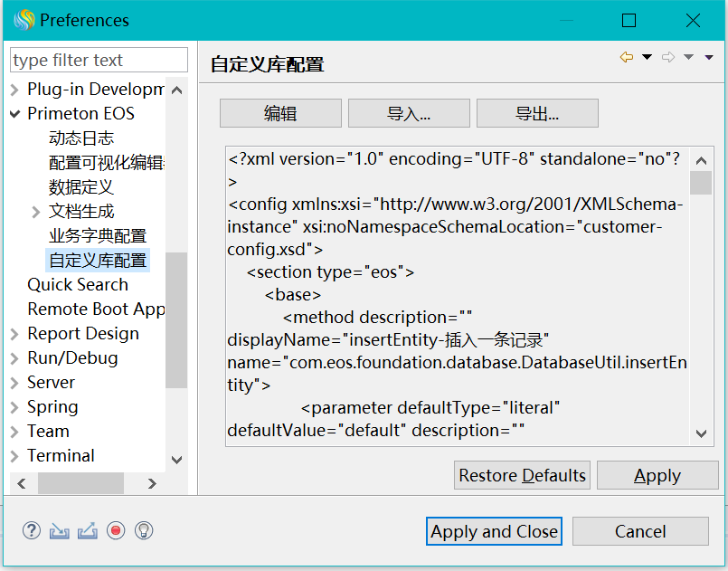Open the view menu dropdown at far right
Viewport: 728px width, 571px height.
click(x=709, y=58)
